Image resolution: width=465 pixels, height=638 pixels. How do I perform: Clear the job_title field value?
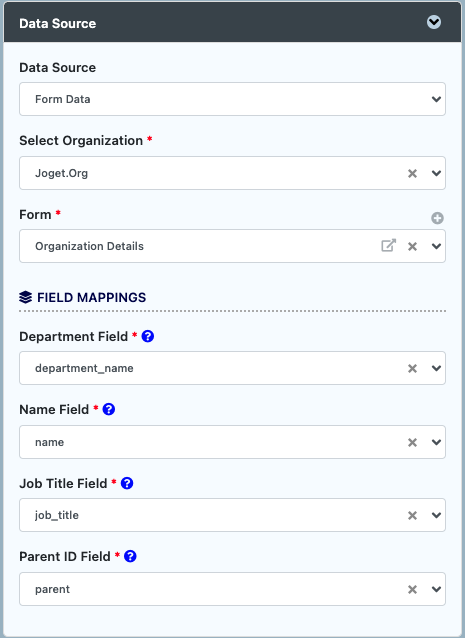tap(412, 516)
